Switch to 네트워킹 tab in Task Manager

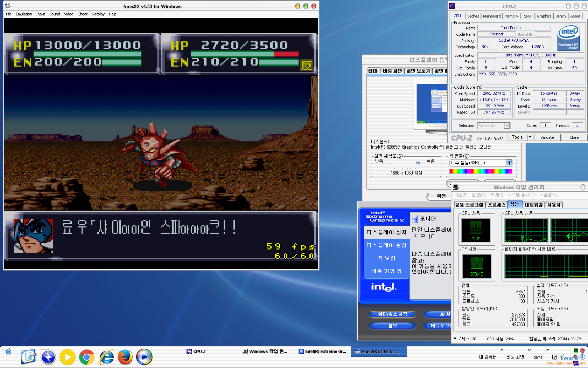tap(533, 205)
